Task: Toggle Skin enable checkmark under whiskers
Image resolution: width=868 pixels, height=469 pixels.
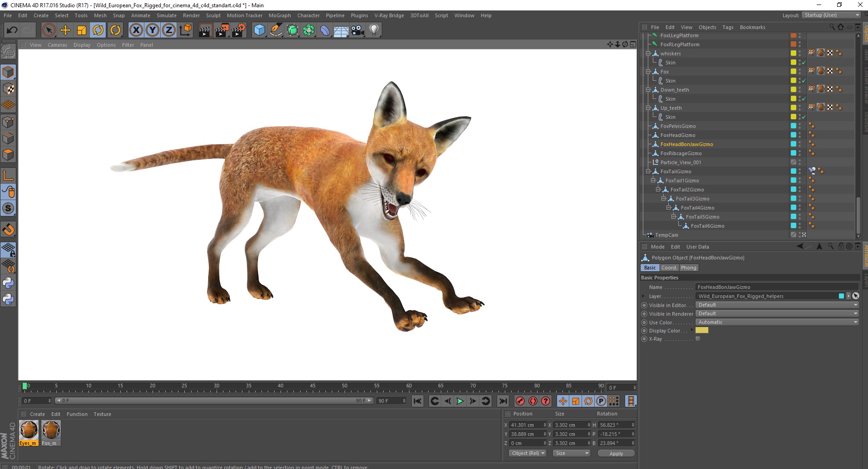Action: (804, 63)
